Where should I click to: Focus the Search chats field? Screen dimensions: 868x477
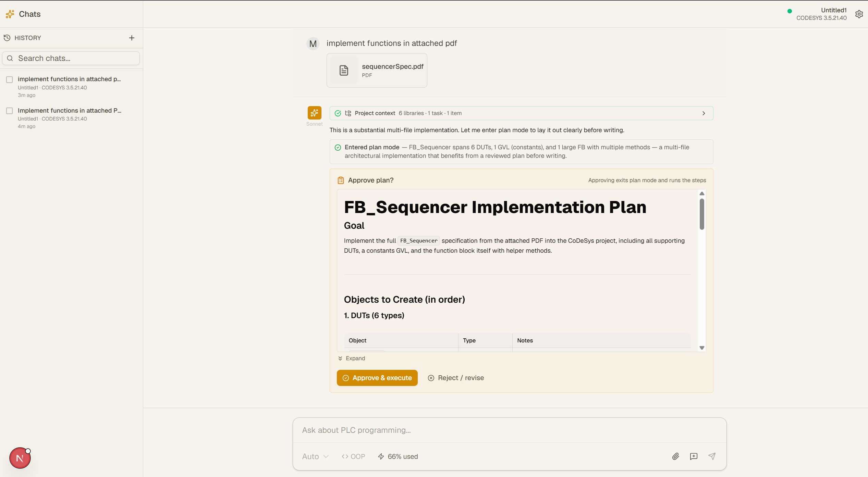point(71,58)
